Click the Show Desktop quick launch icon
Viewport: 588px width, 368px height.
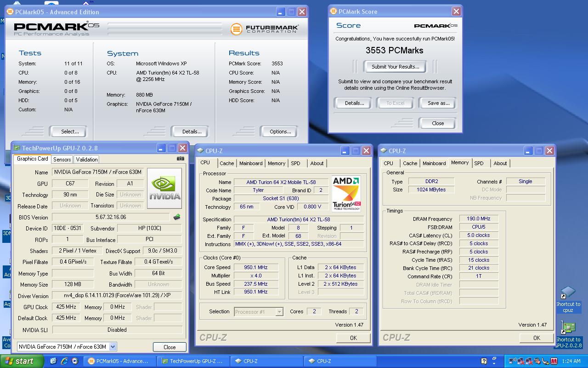(53, 361)
